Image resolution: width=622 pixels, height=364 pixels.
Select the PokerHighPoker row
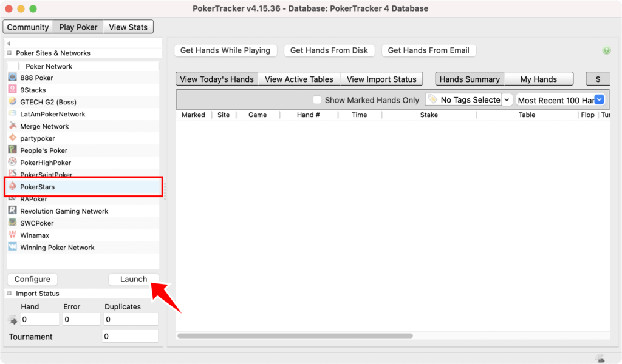tap(83, 163)
